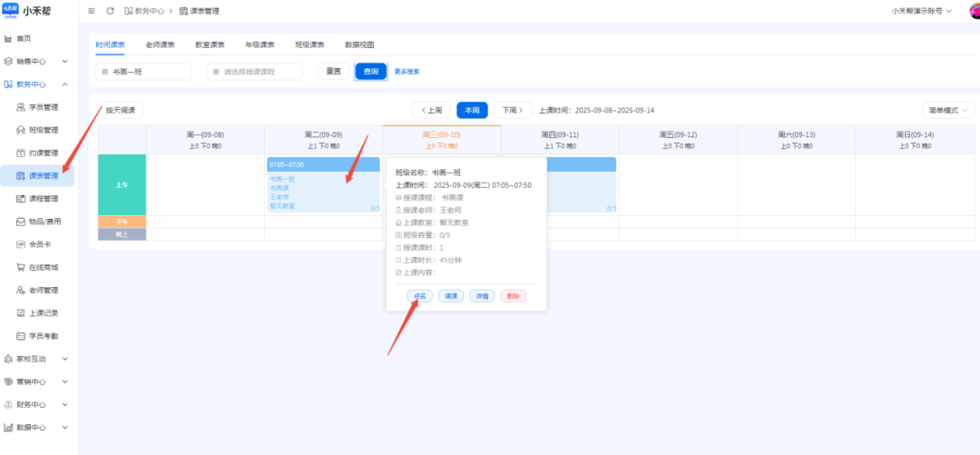Open the 简单模式 view mode dropdown

pos(948,110)
